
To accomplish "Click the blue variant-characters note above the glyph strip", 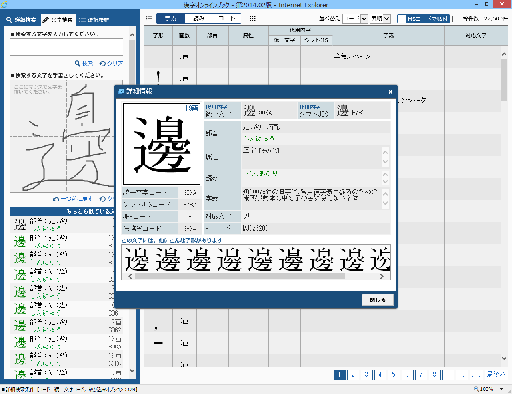I will pyautogui.click(x=172, y=240).
